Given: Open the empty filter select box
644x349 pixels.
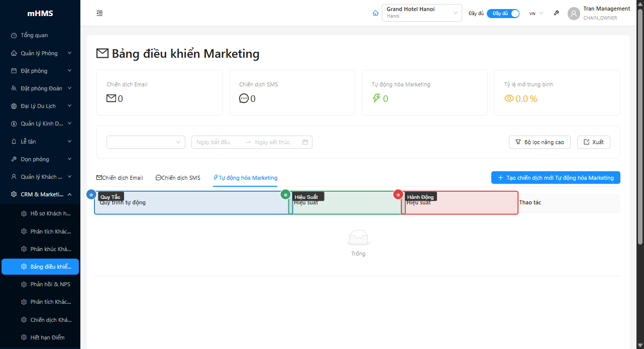Looking at the screenshot, I should pos(146,142).
